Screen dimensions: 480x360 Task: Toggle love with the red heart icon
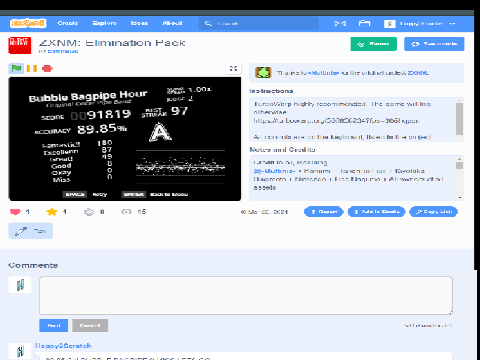[15, 212]
